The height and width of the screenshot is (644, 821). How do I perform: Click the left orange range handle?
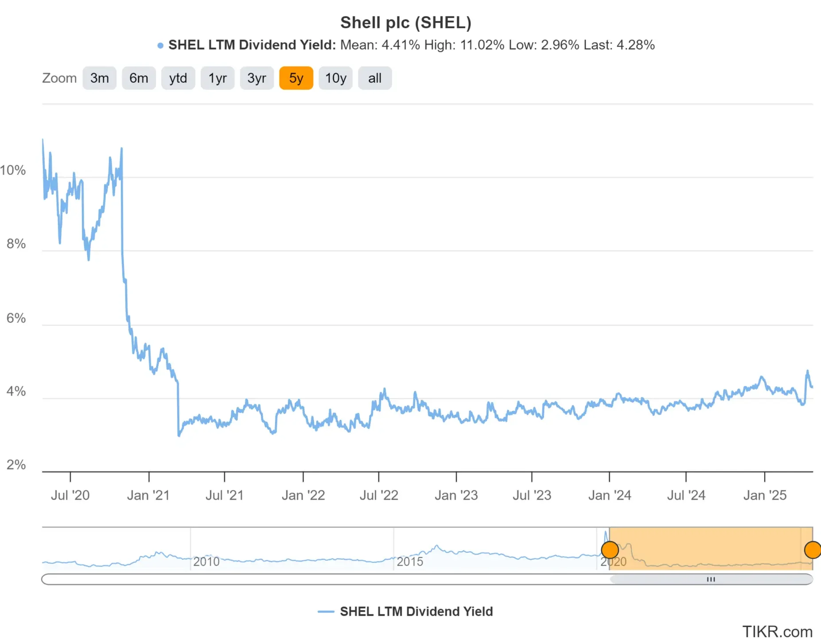click(x=610, y=550)
